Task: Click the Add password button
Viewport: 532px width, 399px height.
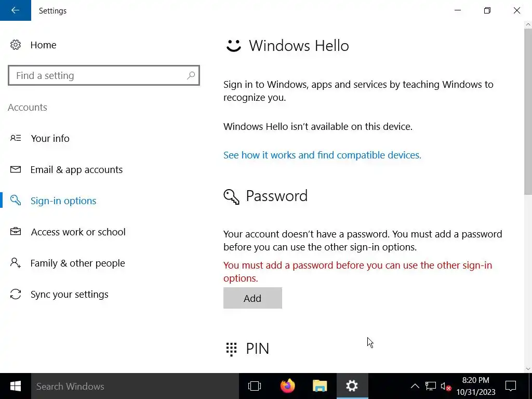Action: click(252, 298)
